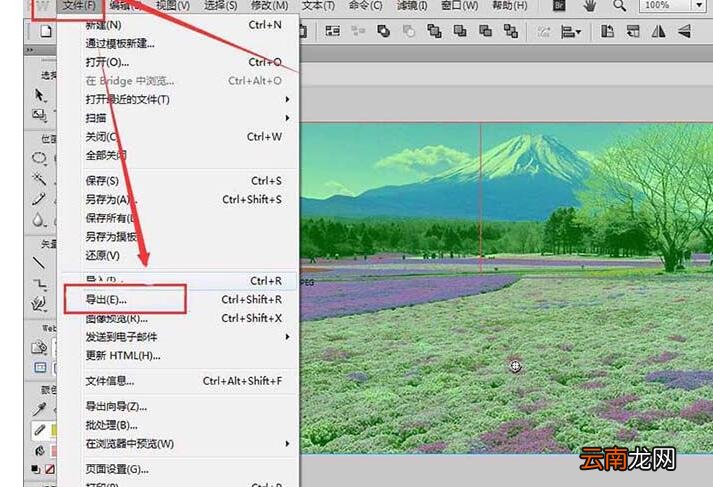Select the Eyedropper tool
This screenshot has width=713, height=487.
tap(40, 409)
